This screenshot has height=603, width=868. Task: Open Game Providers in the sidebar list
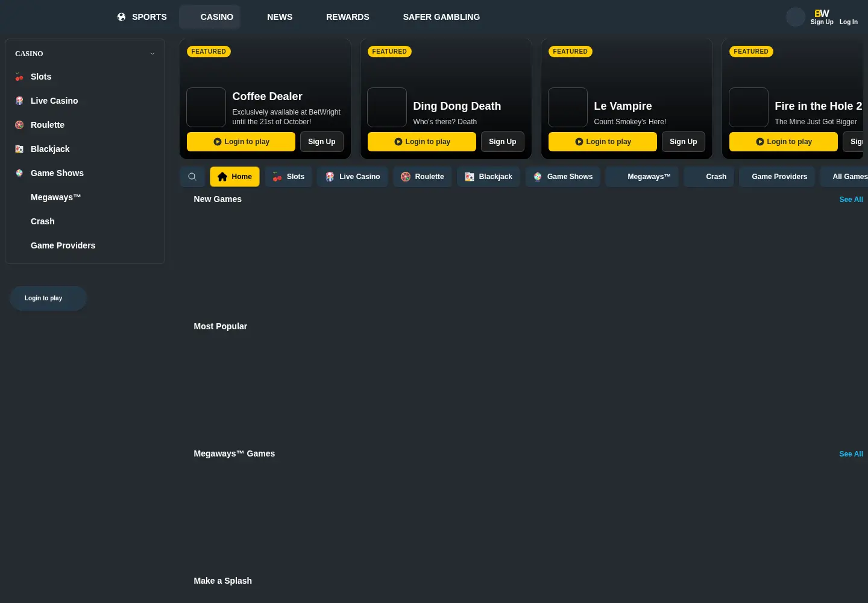(63, 245)
